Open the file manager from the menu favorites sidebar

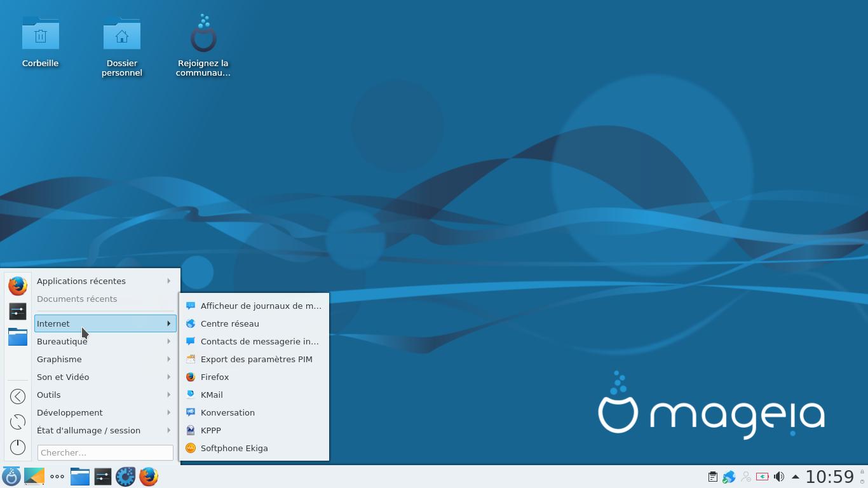tap(18, 337)
